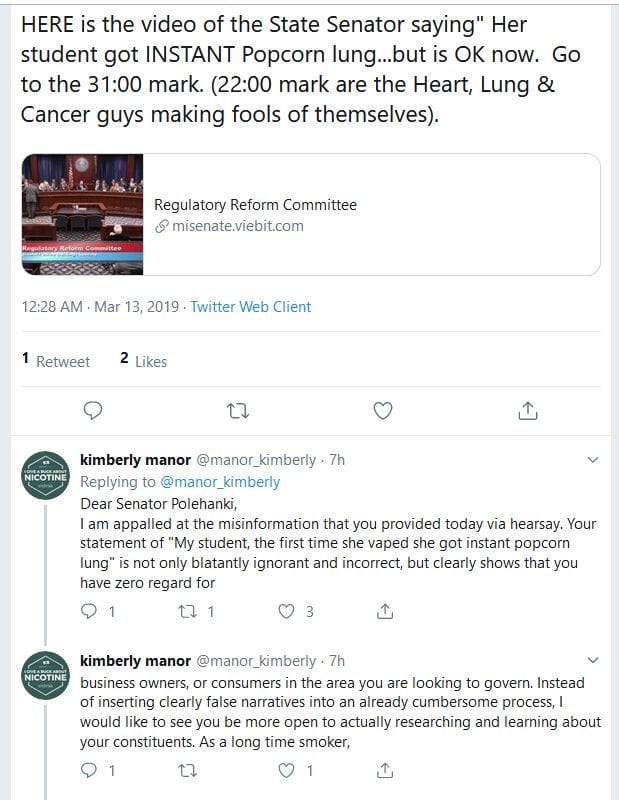619x800 pixels.
Task: Like the main tweet with heart icon
Action: click(x=383, y=410)
